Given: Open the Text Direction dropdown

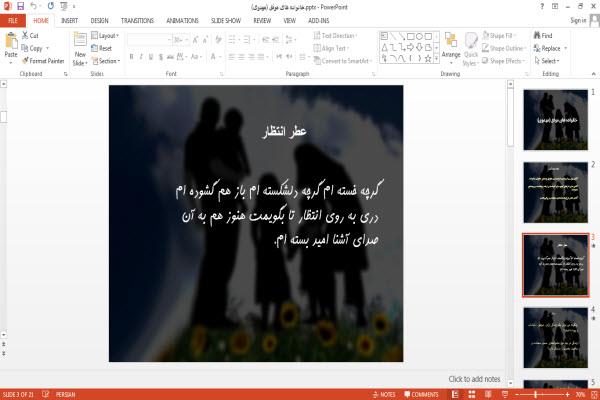Looking at the screenshot, I should click(x=335, y=36).
